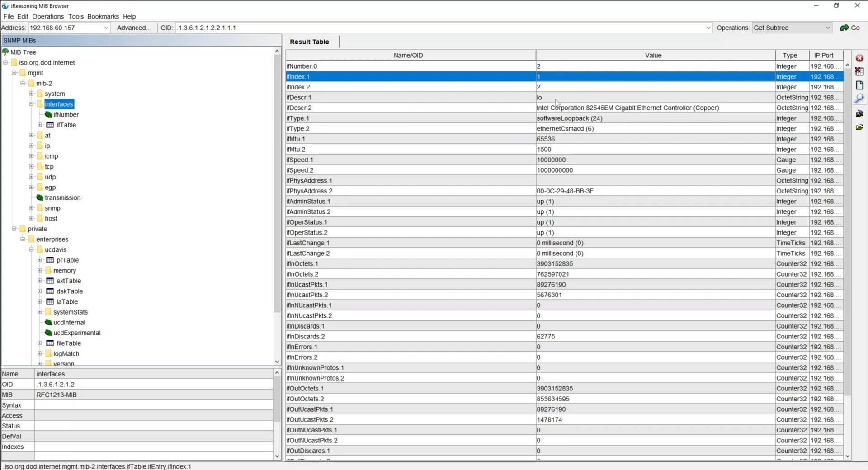Click the magnifier find icon

859,99
